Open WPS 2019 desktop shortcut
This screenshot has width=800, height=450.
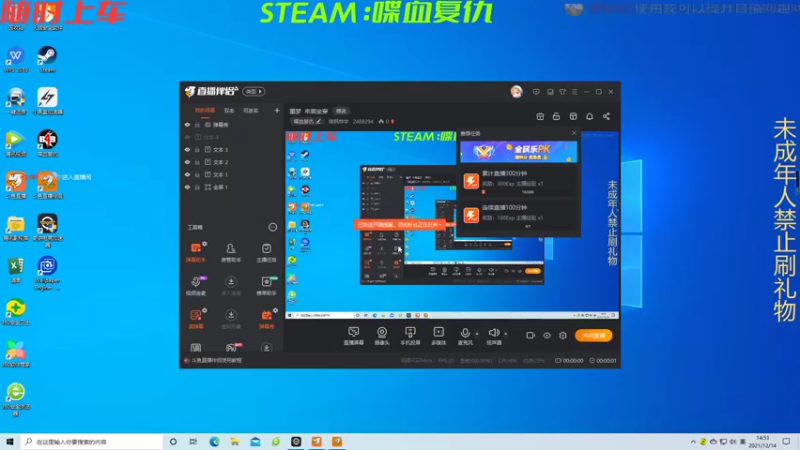coord(16,59)
